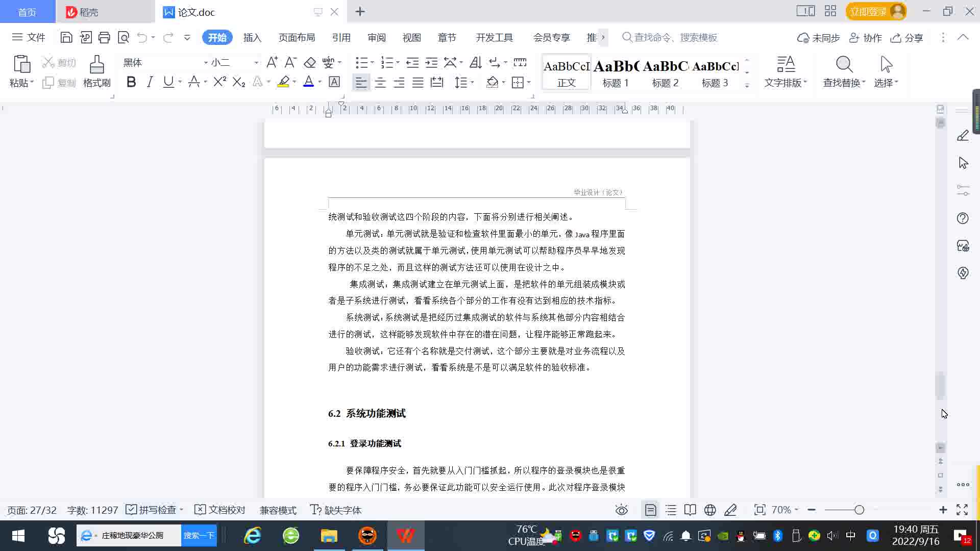Switch to the 视图 tab
This screenshot has width=980, height=551.
(x=411, y=37)
